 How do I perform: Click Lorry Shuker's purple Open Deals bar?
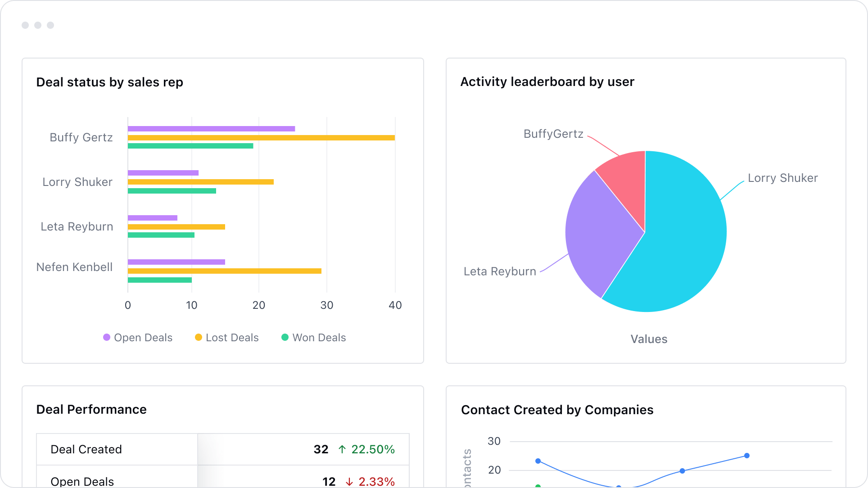pos(163,173)
